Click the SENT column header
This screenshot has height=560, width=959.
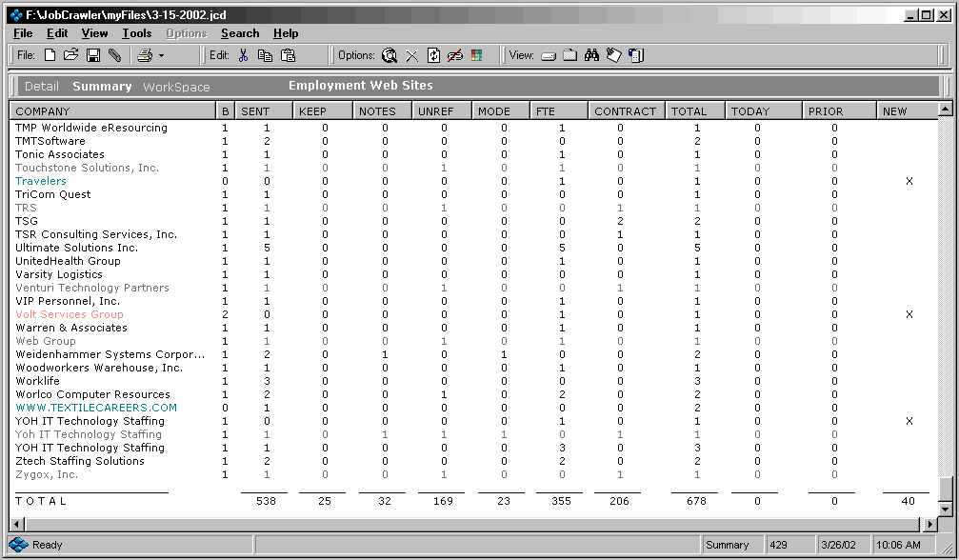[x=264, y=111]
